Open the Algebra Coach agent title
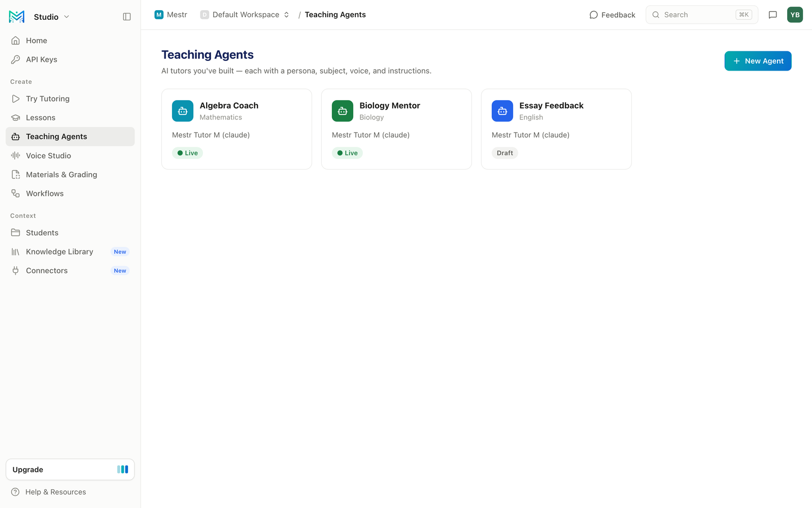The height and width of the screenshot is (508, 812). point(229,105)
